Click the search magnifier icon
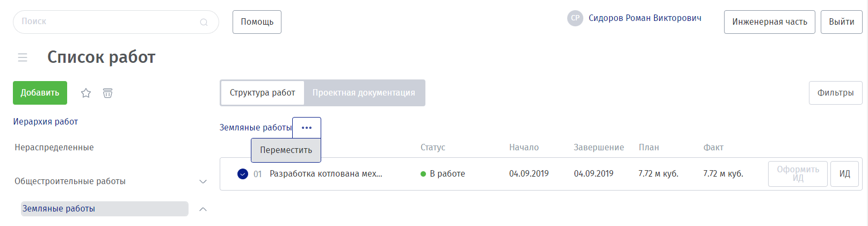Viewport: 868px width, 226px height. [204, 22]
